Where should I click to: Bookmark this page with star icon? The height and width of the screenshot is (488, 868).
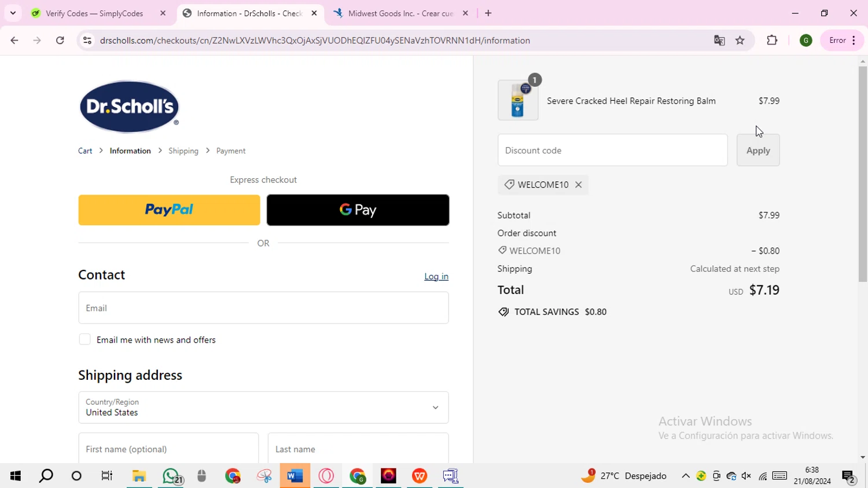coord(740,41)
